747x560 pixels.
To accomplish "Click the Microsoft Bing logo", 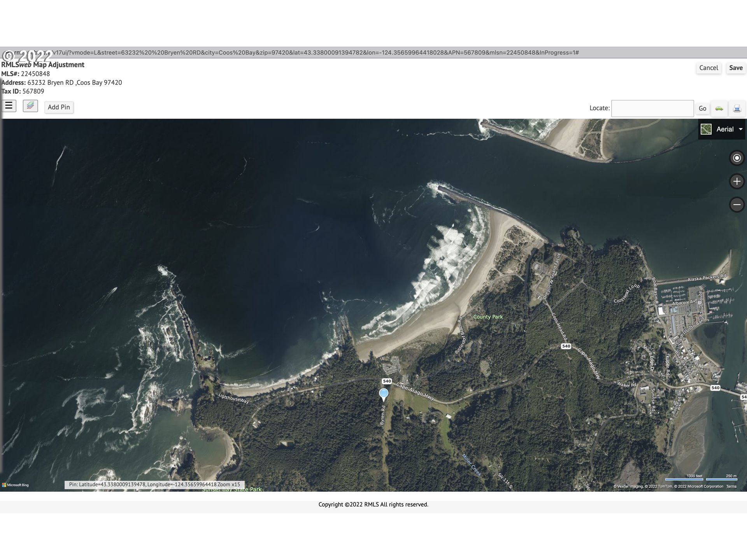I will pyautogui.click(x=16, y=485).
